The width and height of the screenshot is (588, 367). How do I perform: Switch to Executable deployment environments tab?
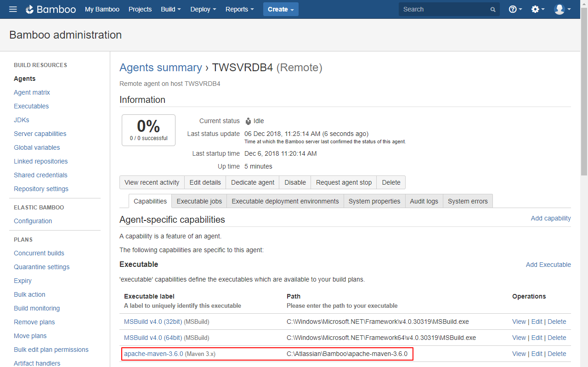tap(285, 201)
